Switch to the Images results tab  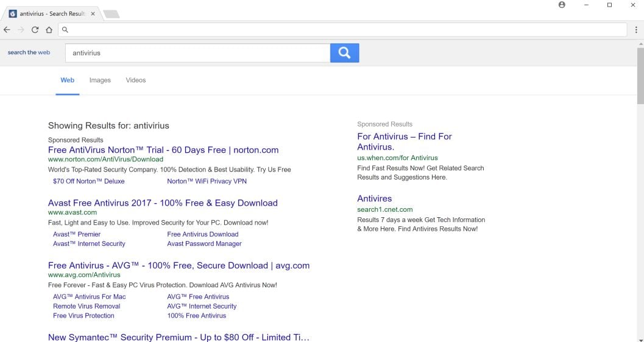tap(100, 80)
